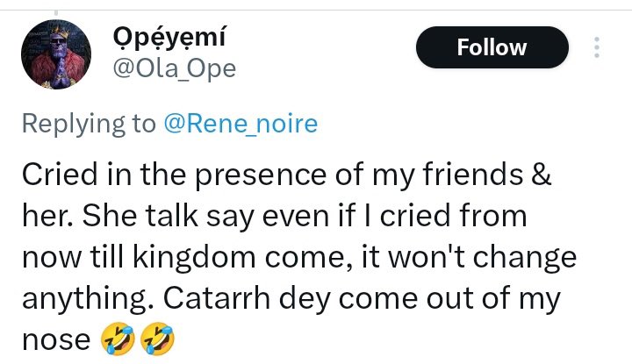
Task: Click the second laughing emoji in tweet
Action: coord(159,339)
